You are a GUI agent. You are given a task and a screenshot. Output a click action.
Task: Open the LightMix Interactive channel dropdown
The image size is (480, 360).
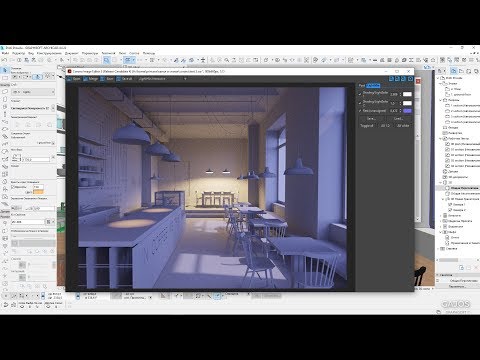point(163,79)
